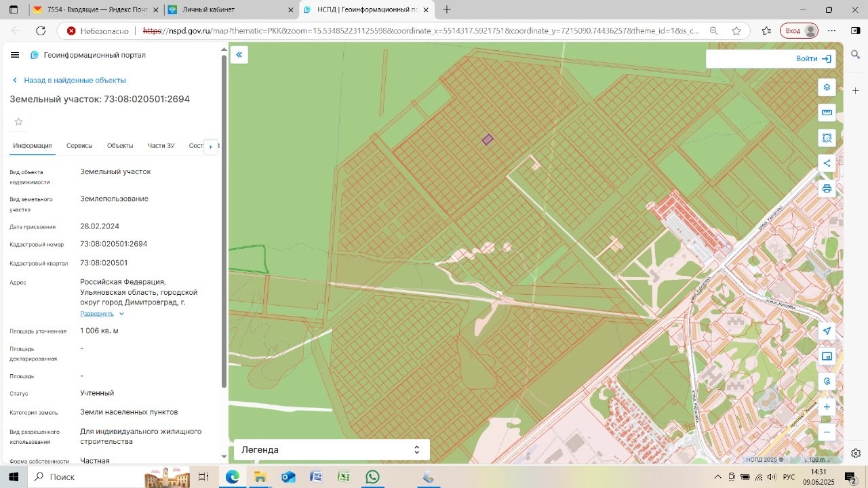This screenshot has width=868, height=488.
Task: Add the land plot to favorites star
Action: [x=18, y=122]
